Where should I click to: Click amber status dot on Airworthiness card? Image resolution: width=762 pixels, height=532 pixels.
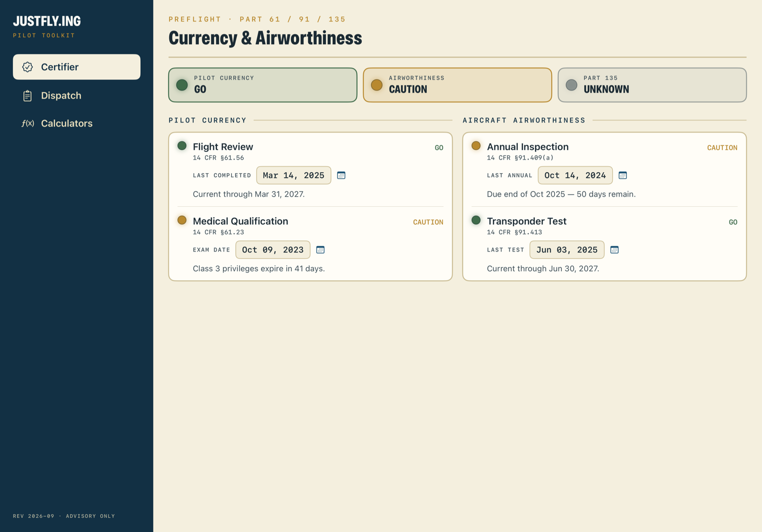[x=376, y=85]
